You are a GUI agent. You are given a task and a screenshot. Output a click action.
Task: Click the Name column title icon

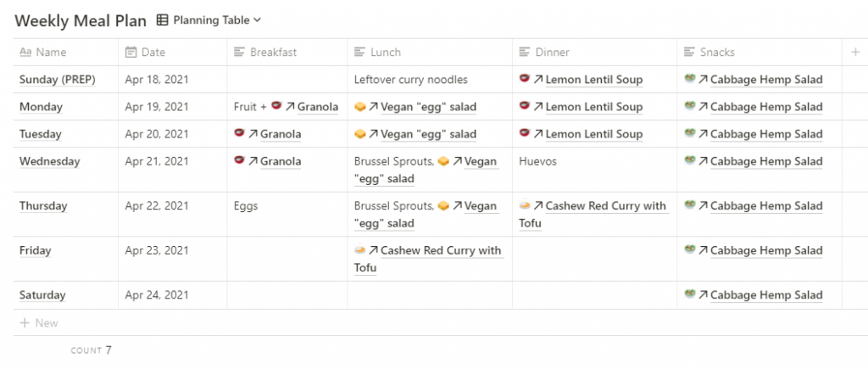pos(25,52)
